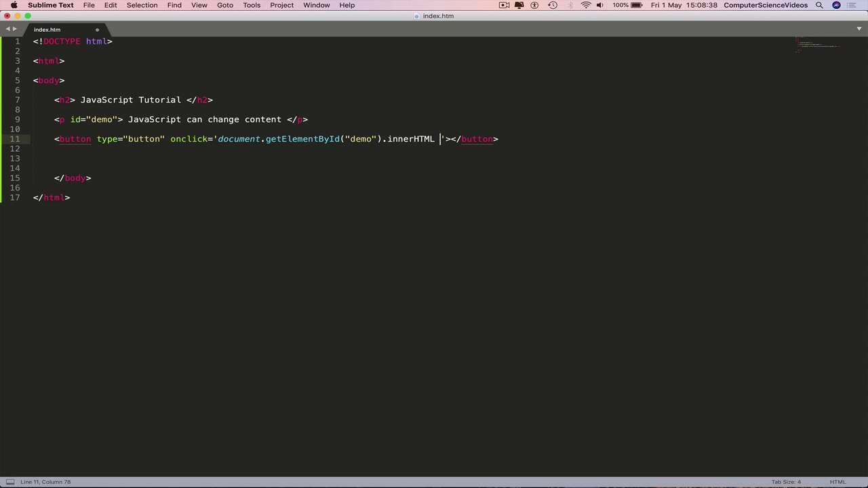868x488 pixels.
Task: Open Spotlight search icon
Action: click(819, 5)
